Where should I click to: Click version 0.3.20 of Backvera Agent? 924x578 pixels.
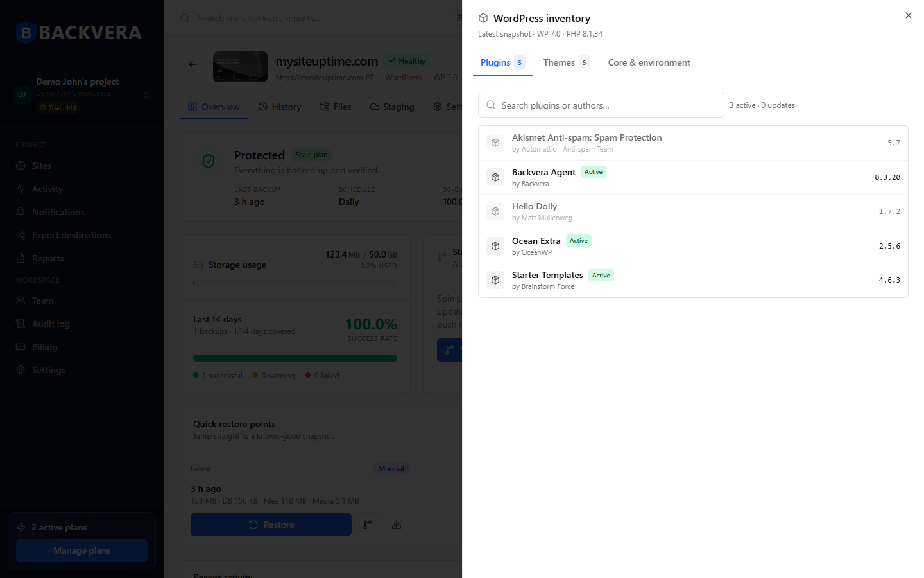(887, 177)
